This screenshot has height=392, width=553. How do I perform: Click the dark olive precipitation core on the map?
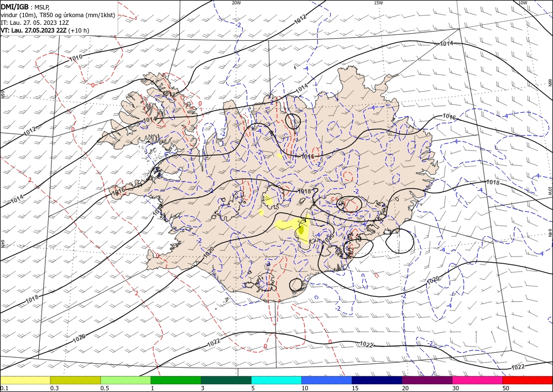[301, 230]
